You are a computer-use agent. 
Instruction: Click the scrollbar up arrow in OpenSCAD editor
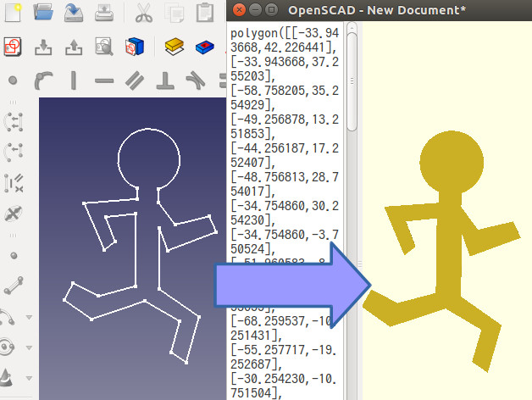[x=352, y=27]
